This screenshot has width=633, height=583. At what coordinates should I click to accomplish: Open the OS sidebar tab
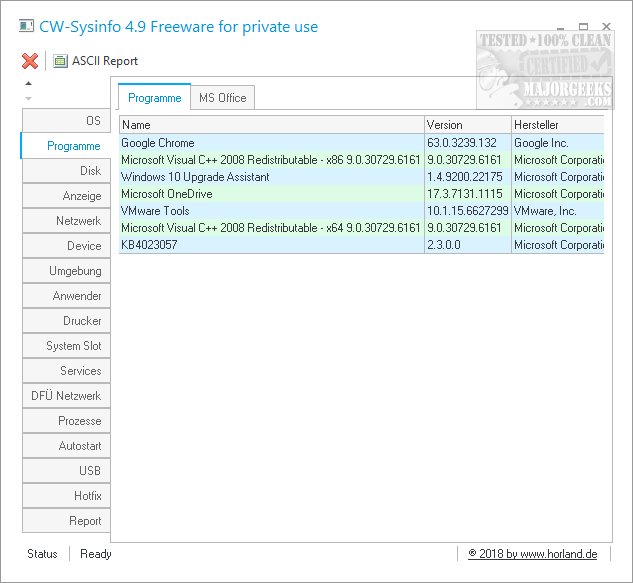coord(65,121)
